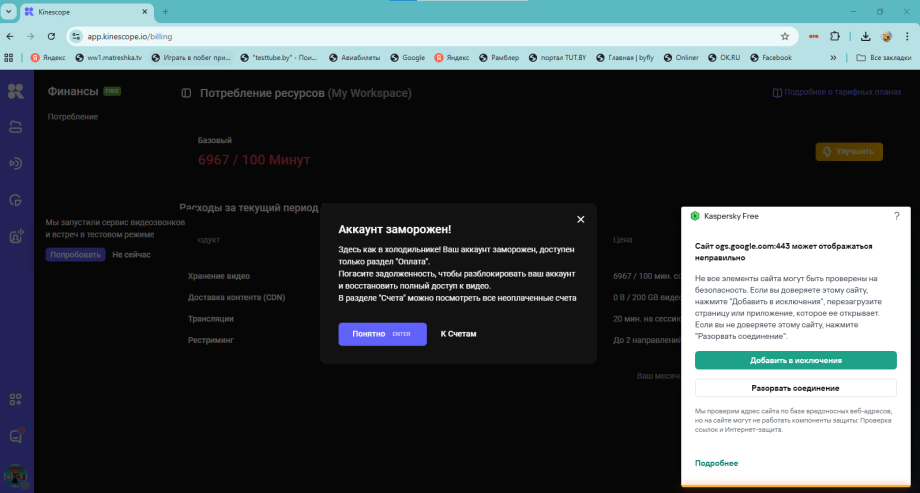Bookmark this page with the star icon
This screenshot has width=920, height=493.
coord(785,36)
